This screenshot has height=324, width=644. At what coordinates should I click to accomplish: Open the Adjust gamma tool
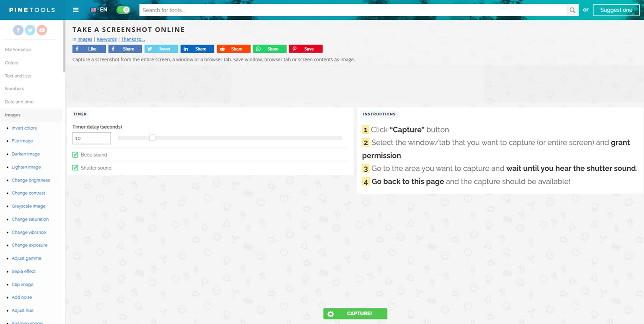point(26,258)
